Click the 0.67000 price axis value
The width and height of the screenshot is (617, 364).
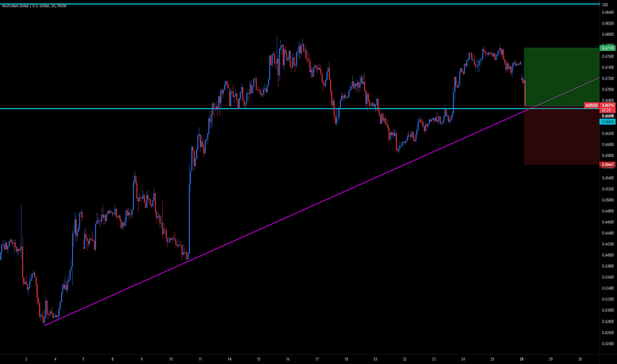[x=608, y=89]
